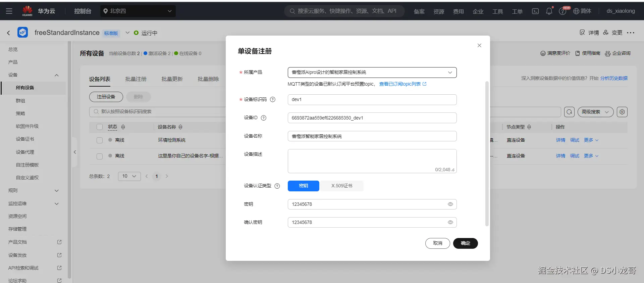Screen dimensions: 644x283
Task: Open API explorer external link icon
Action: tap(59, 268)
